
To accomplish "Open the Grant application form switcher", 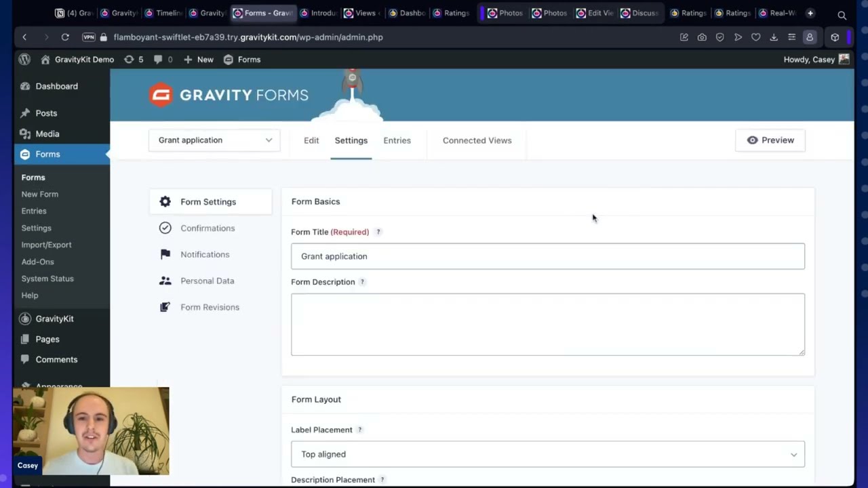I will point(214,140).
